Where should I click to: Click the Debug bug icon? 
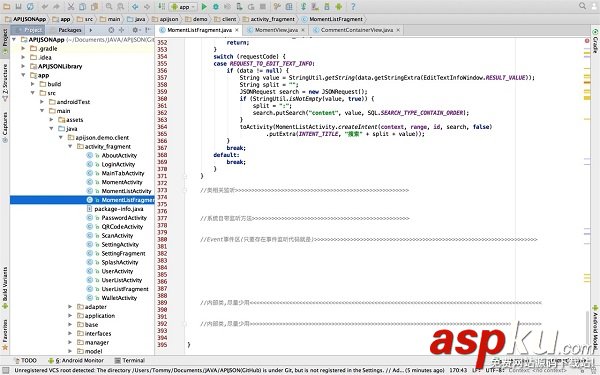click(x=216, y=7)
